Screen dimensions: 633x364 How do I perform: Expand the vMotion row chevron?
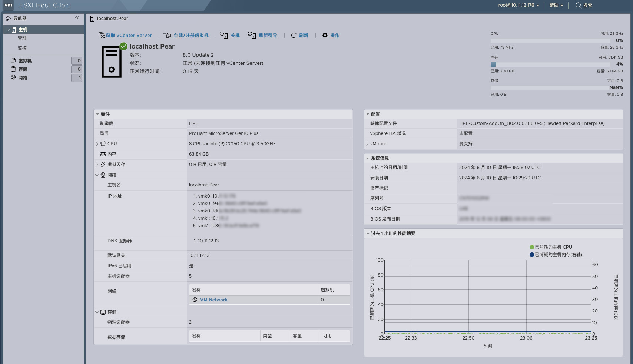pos(367,144)
